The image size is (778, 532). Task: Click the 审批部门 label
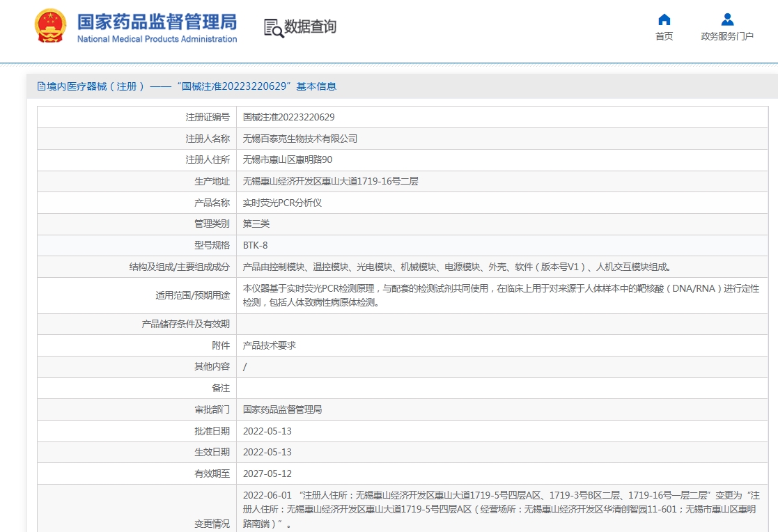212,409
